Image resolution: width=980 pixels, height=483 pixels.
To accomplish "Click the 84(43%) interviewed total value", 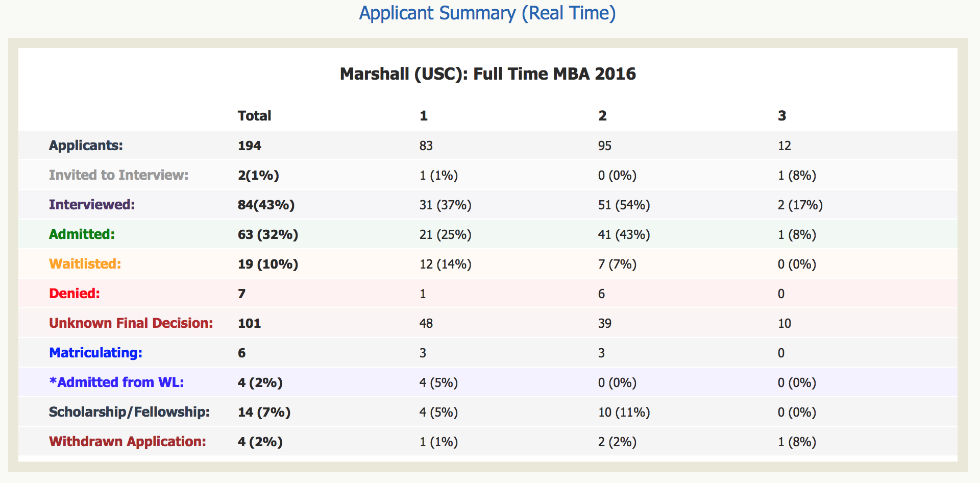I will click(266, 205).
